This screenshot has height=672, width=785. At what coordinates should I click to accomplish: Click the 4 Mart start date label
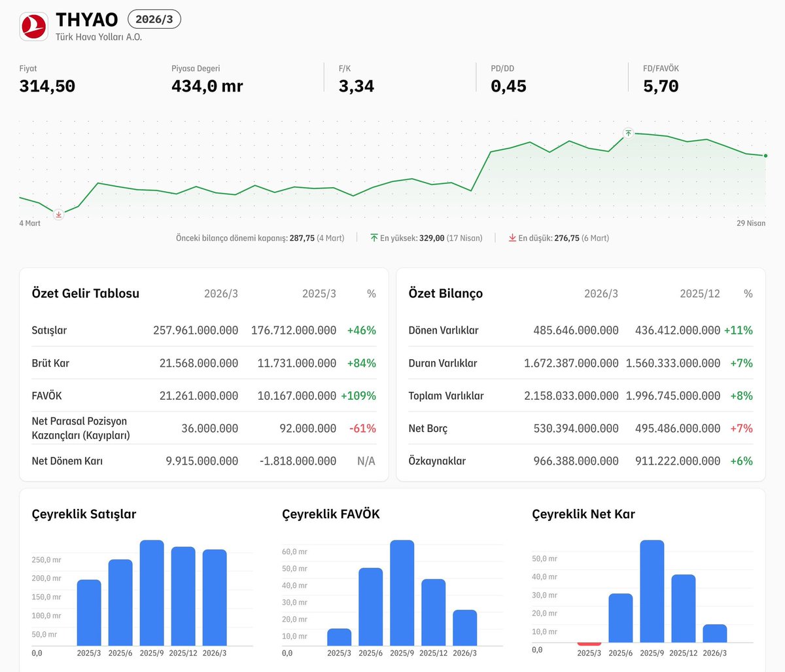point(30,223)
